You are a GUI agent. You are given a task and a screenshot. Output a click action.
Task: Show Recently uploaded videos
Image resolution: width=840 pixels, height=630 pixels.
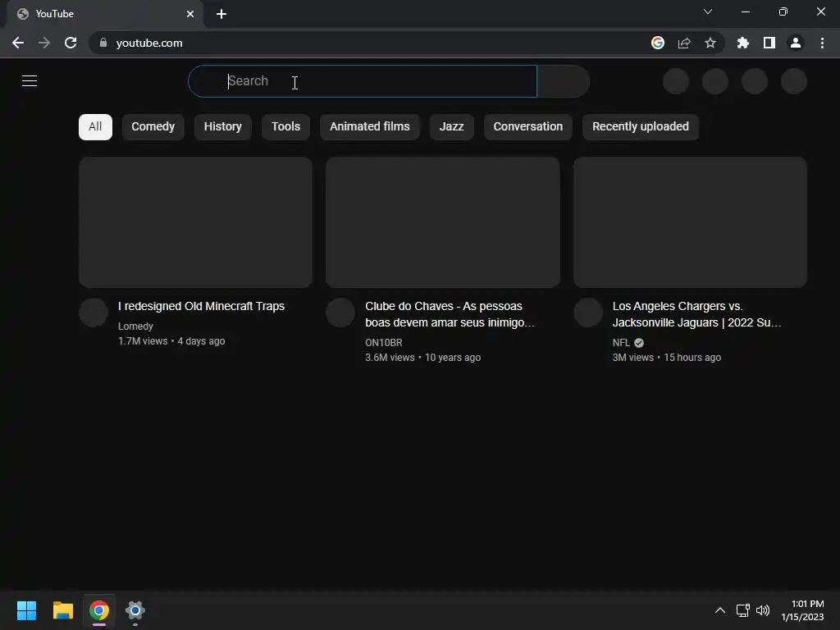[x=641, y=127]
